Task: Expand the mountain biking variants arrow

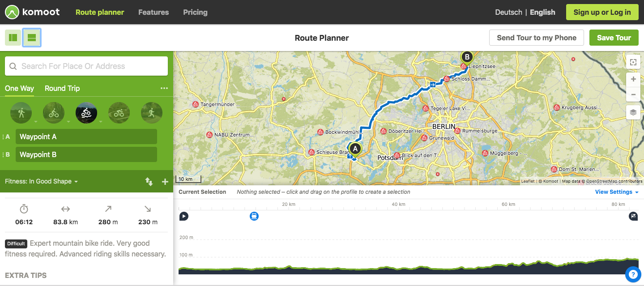Action: coord(101,121)
